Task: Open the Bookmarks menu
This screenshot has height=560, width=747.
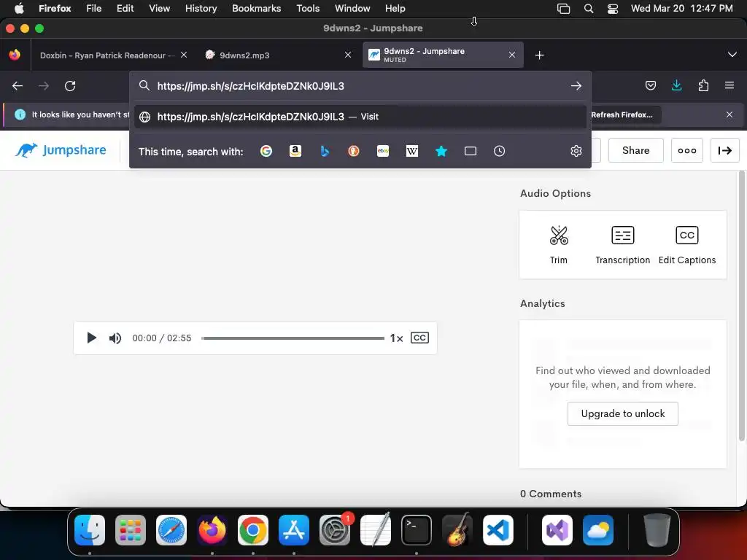Action: pyautogui.click(x=256, y=8)
